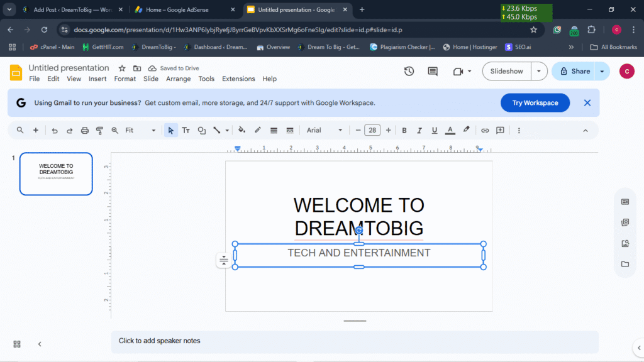Image resolution: width=644 pixels, height=362 pixels.
Task: Click the Insert link icon
Action: (485, 130)
